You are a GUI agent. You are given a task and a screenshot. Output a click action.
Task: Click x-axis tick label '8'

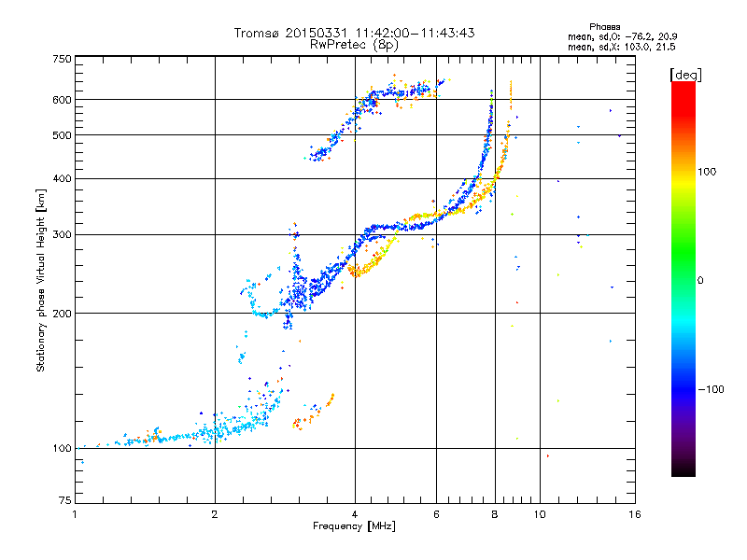click(495, 514)
